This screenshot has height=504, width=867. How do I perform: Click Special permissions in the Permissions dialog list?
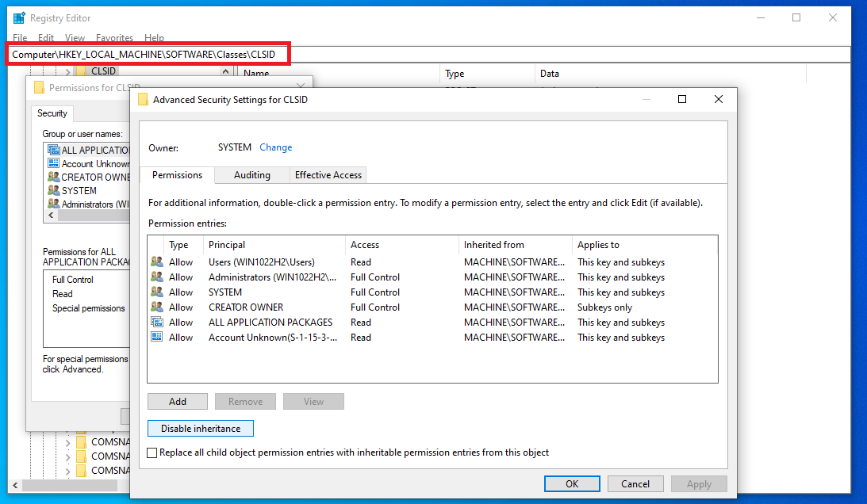point(89,308)
